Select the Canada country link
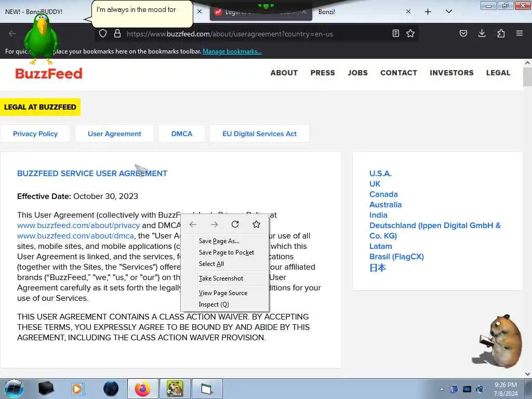Screen dimensions: 532x399 (383, 194)
